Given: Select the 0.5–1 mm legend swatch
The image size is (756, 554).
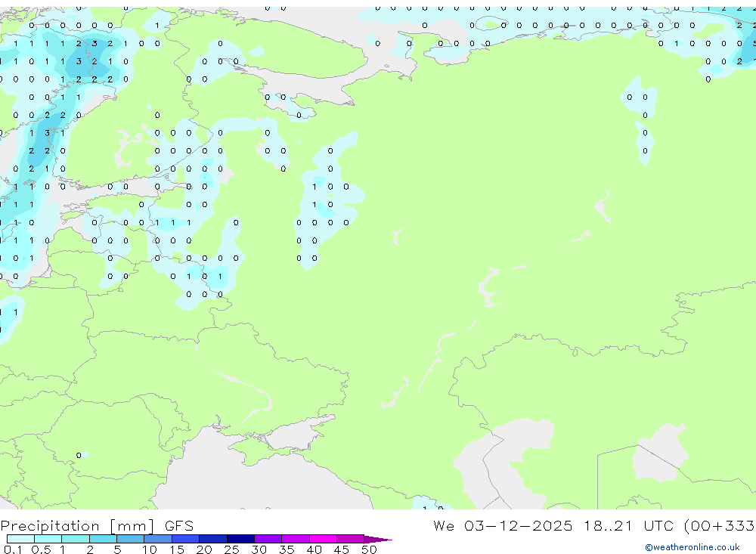Looking at the screenshot, I should (x=48, y=539).
